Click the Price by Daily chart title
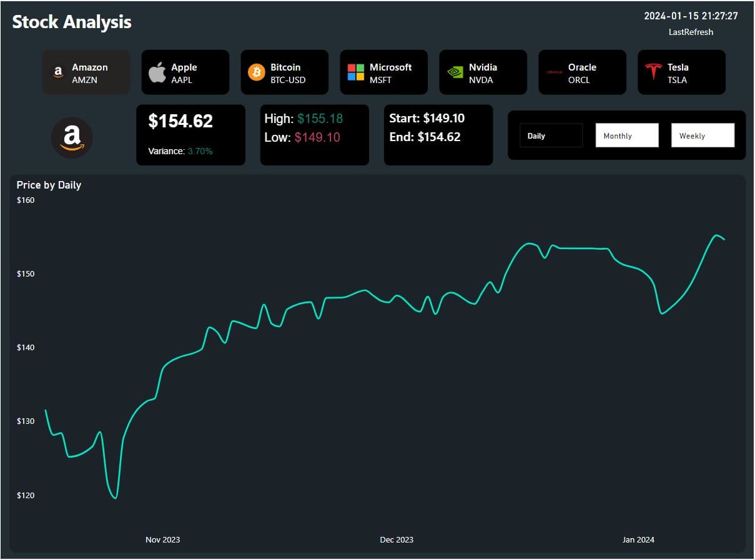 (49, 185)
